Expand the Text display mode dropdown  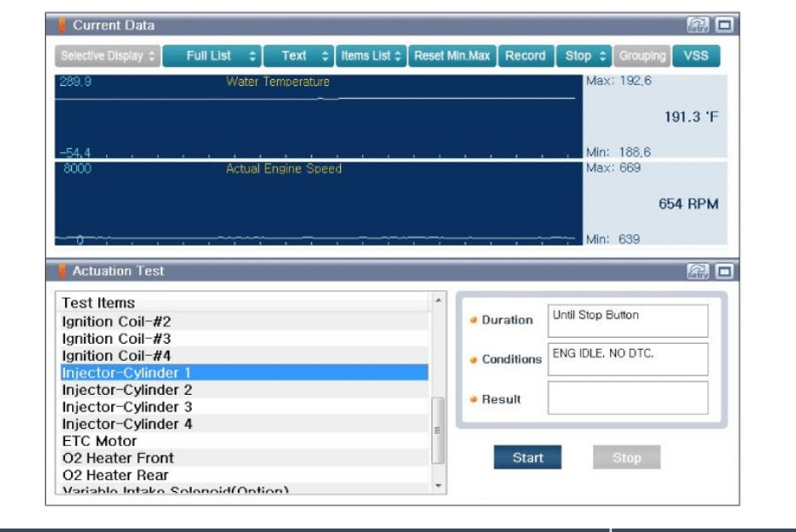pos(299,56)
